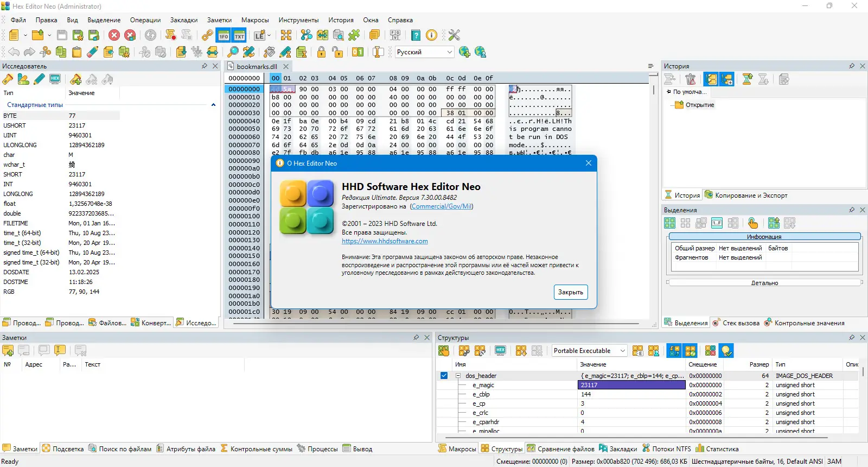Open the Закладки menu
This screenshot has width=868, height=467.
click(x=184, y=20)
